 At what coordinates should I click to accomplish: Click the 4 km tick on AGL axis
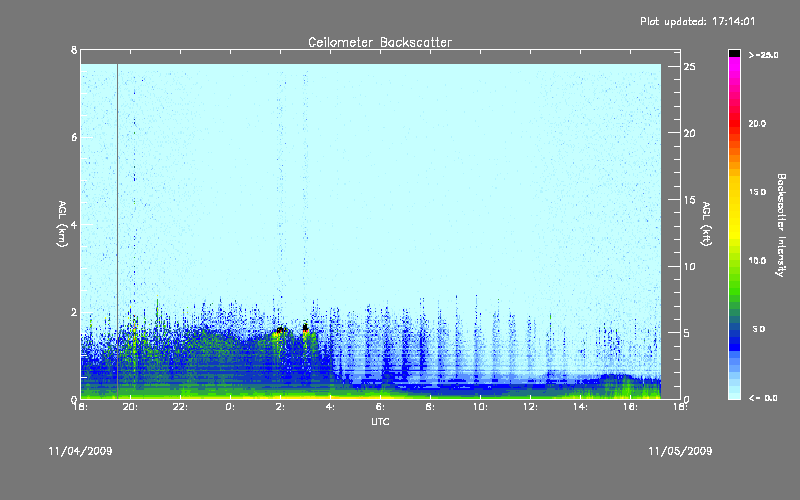click(74, 224)
